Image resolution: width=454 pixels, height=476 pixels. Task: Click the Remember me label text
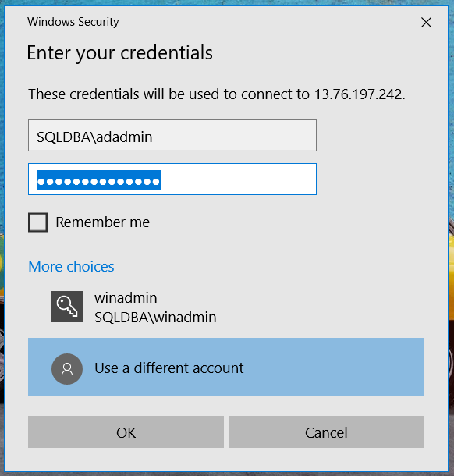point(102,222)
